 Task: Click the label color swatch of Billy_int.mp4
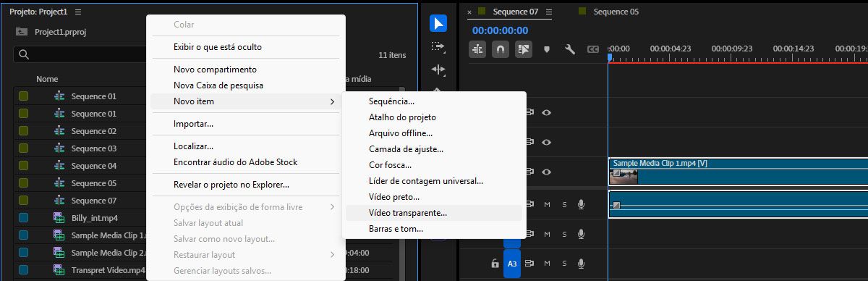(23, 218)
